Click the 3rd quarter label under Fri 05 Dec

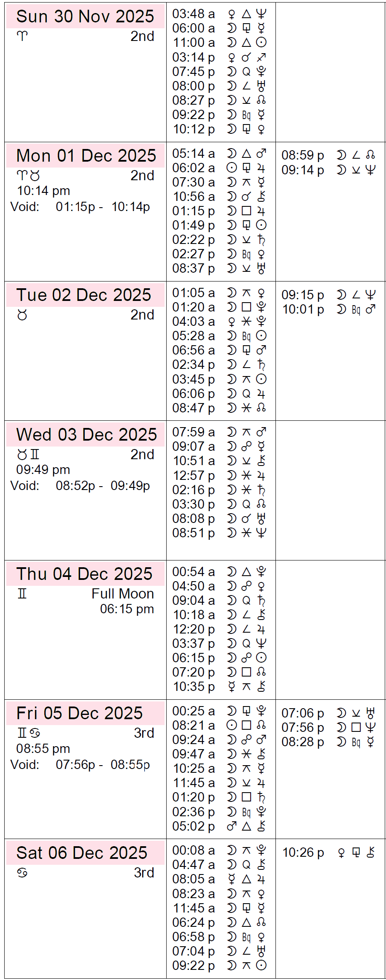144,733
